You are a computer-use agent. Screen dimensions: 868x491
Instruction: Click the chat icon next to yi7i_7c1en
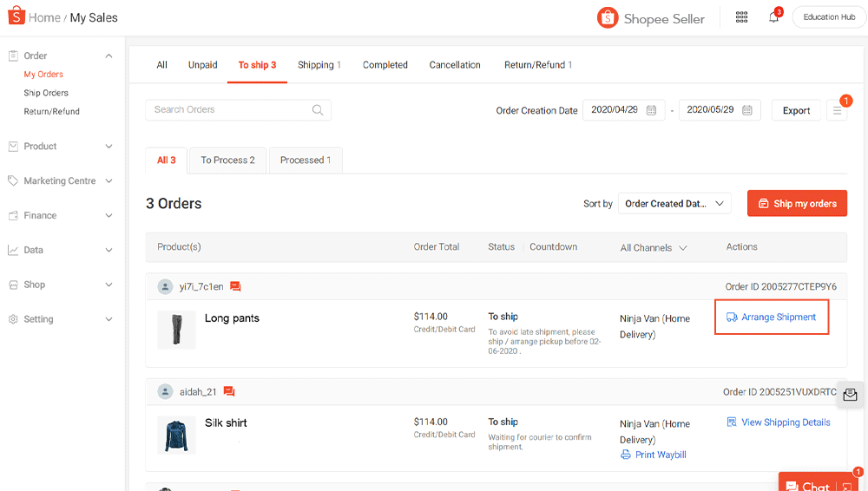tap(235, 287)
